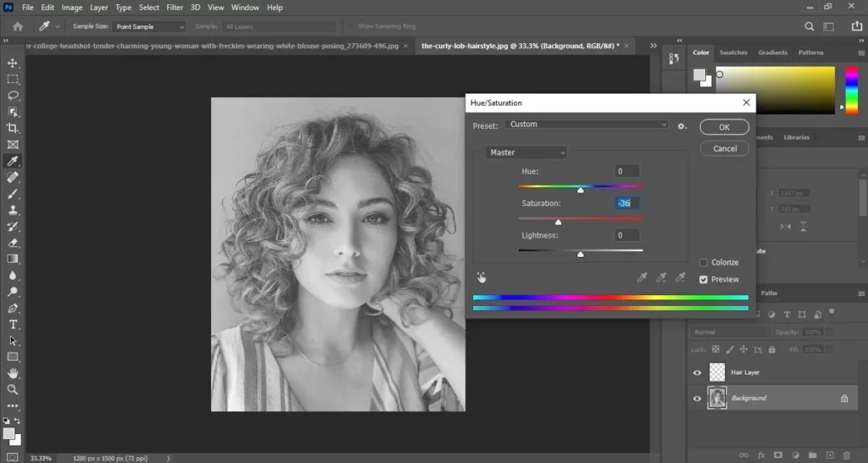Select the Crop tool
Image resolution: width=868 pixels, height=463 pixels.
(x=13, y=129)
